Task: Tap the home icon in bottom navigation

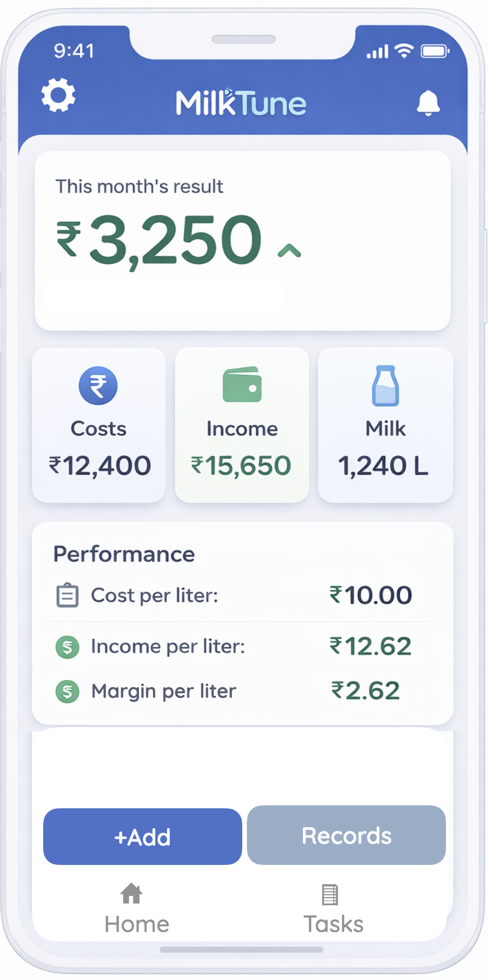Action: 130,894
